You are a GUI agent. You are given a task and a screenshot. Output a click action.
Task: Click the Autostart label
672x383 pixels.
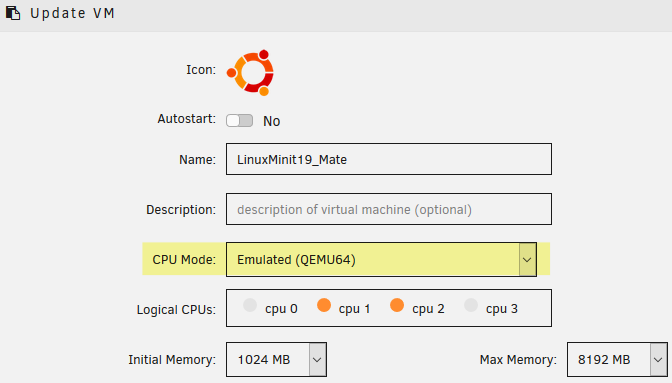(x=186, y=119)
